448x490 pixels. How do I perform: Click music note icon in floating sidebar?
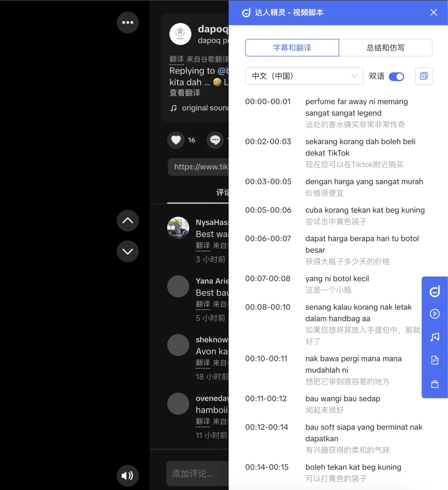coord(435,337)
